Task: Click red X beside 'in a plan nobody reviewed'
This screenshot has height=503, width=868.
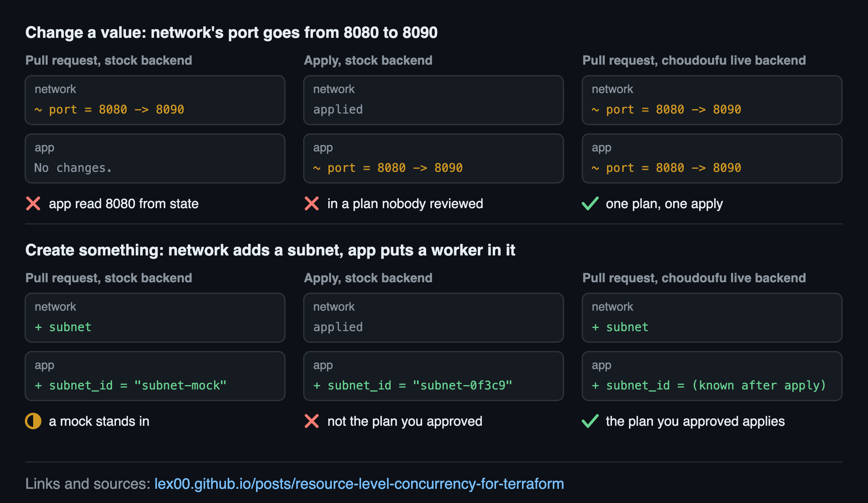Action: [312, 203]
